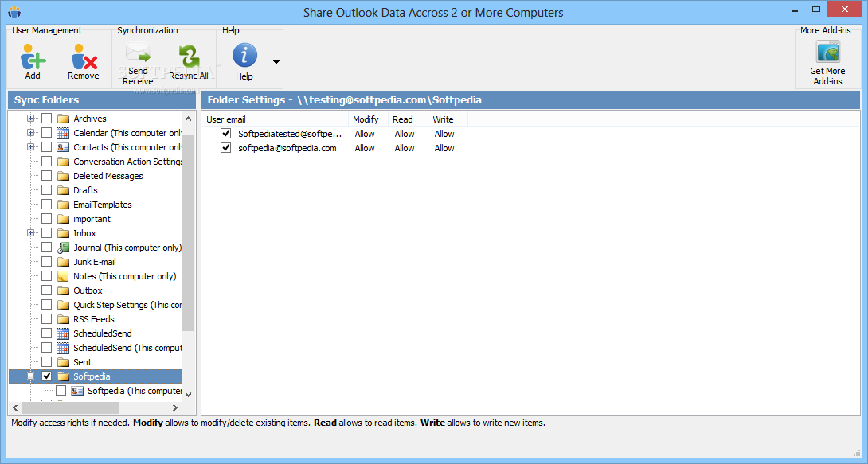The image size is (868, 464).
Task: Select the softpedia@softpedia.com email row
Action: point(287,148)
